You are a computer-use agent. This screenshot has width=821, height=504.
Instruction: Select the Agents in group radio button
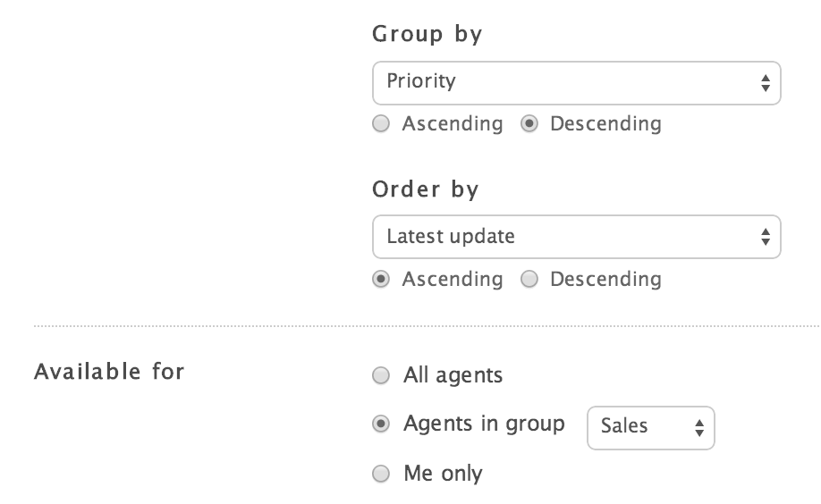[381, 424]
